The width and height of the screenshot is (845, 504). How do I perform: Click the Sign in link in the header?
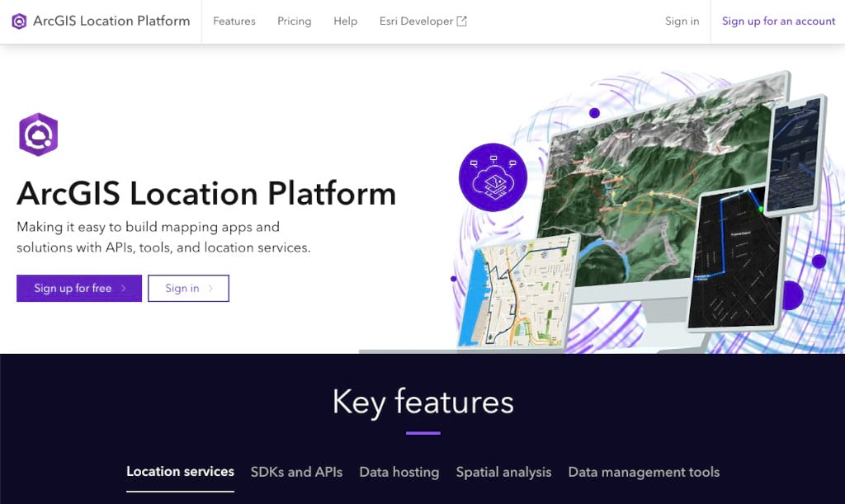click(682, 21)
